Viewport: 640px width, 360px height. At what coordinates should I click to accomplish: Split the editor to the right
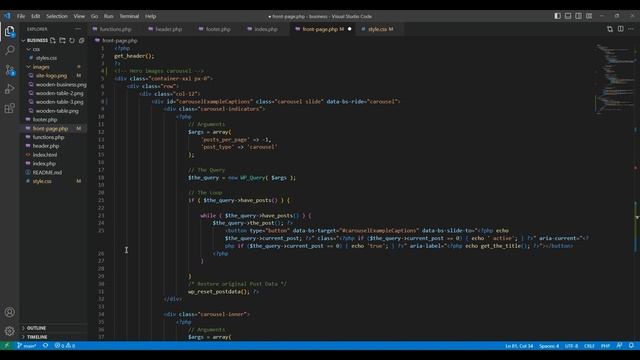(x=620, y=29)
